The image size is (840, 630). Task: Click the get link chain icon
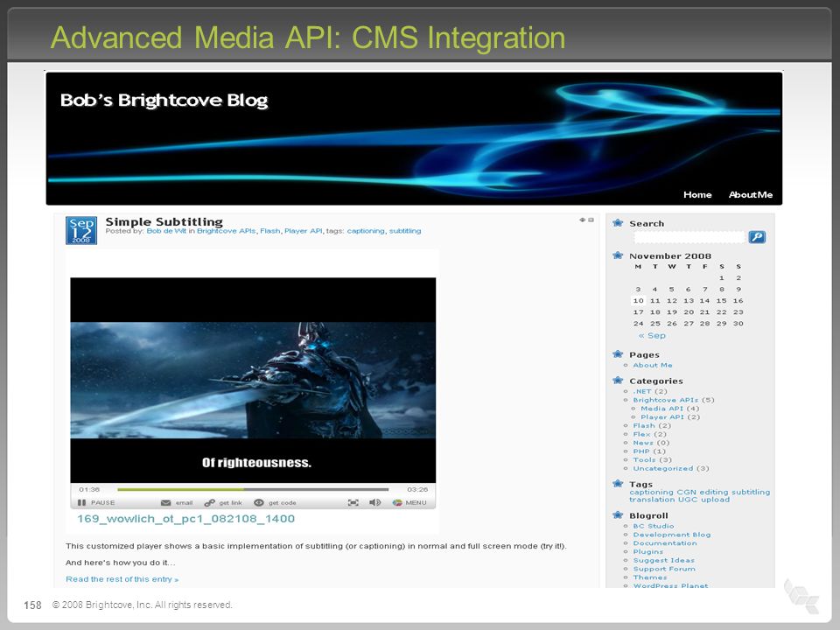click(x=209, y=502)
